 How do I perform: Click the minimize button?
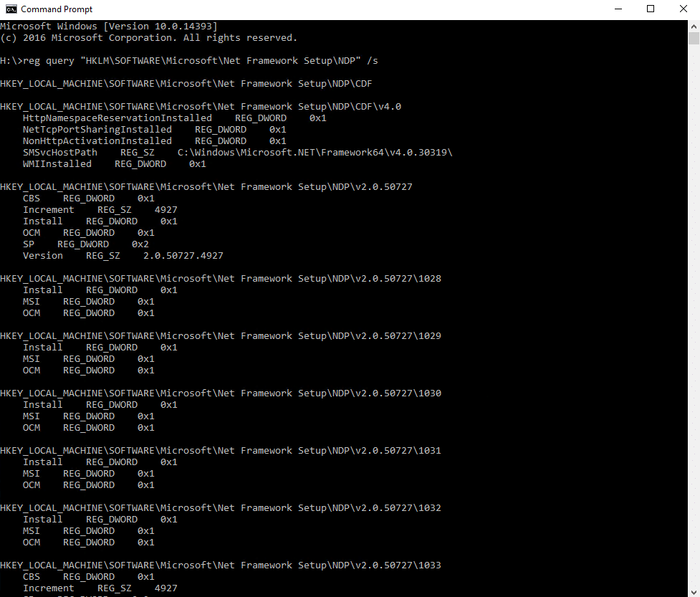coord(618,9)
